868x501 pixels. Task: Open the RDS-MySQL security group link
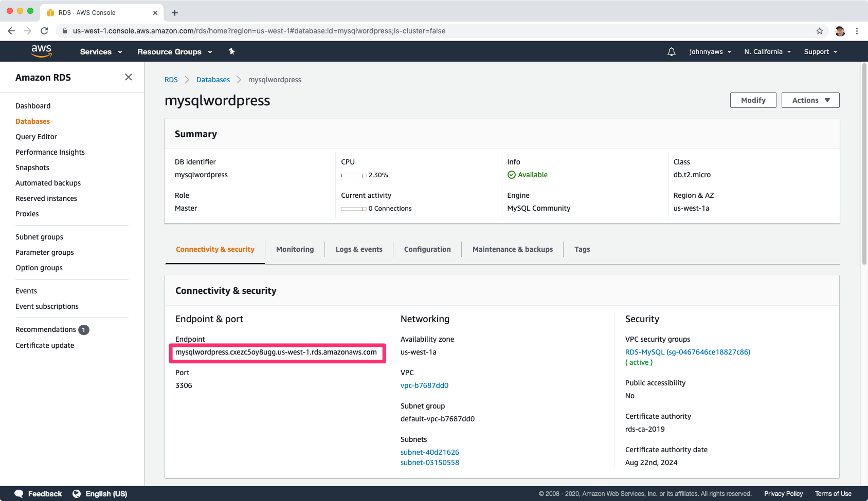pyautogui.click(x=688, y=352)
